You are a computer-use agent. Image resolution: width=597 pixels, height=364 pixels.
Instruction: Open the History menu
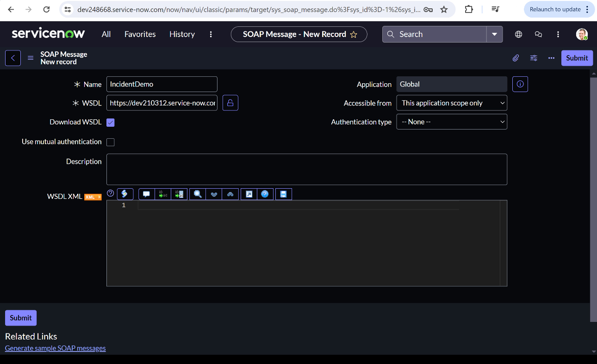(182, 34)
